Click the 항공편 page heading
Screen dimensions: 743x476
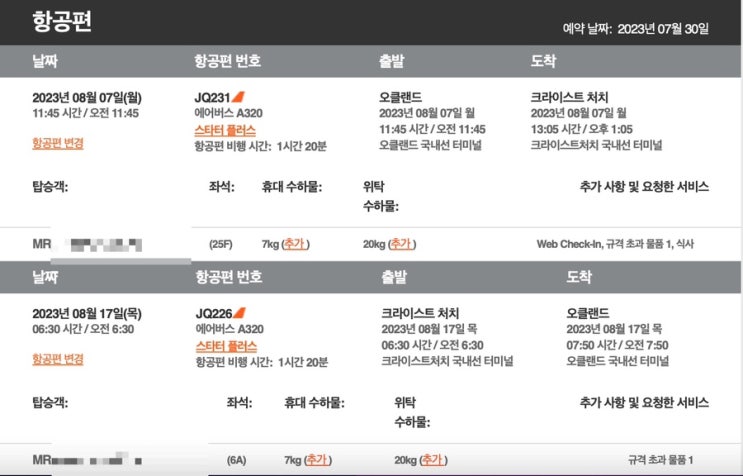tap(62, 21)
